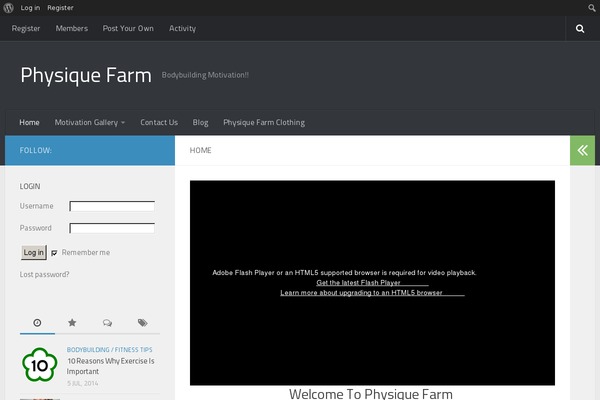The width and height of the screenshot is (600, 400).
Task: Click Learn more about upgrading to HTML5 browser
Action: click(x=361, y=293)
